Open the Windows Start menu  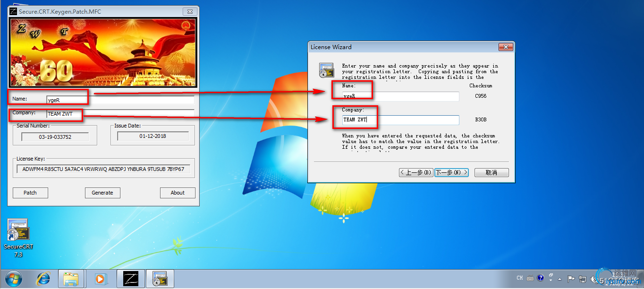coord(13,279)
